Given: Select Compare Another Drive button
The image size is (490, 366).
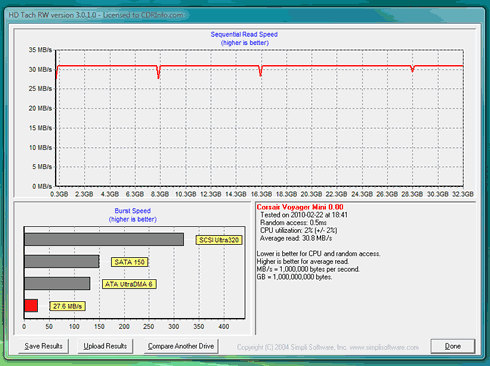Looking at the screenshot, I should click(181, 346).
